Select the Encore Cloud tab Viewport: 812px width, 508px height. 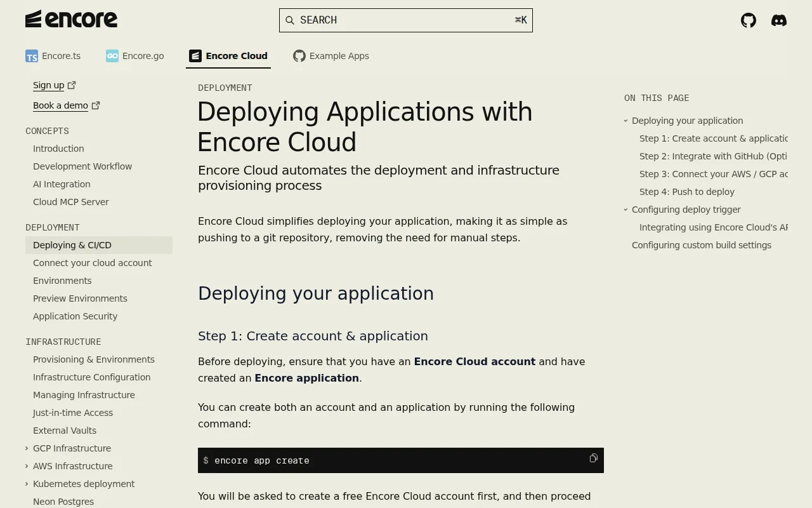coord(228,56)
